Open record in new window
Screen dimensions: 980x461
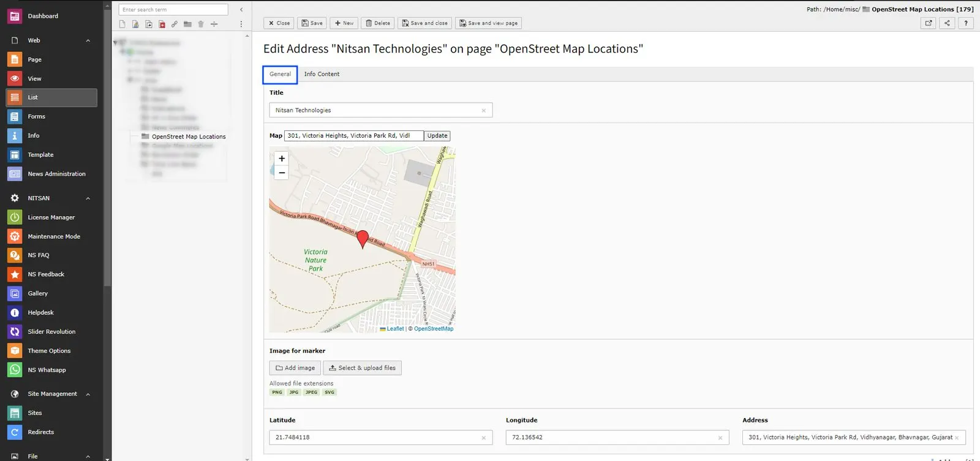928,23
